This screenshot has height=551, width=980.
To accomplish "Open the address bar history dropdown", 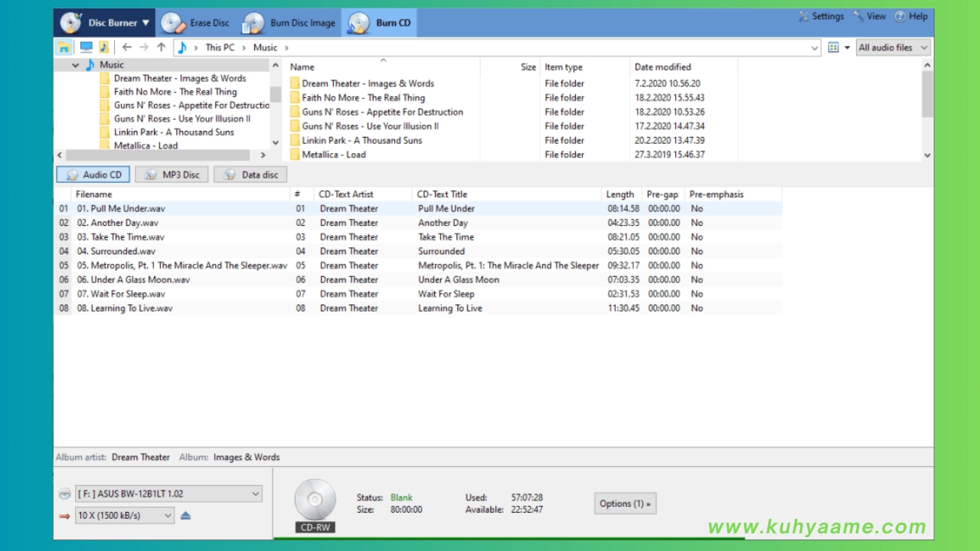I will [815, 47].
